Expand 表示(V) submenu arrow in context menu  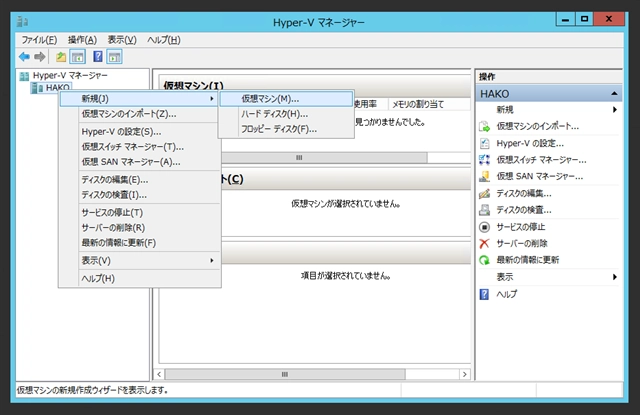[x=212, y=260]
